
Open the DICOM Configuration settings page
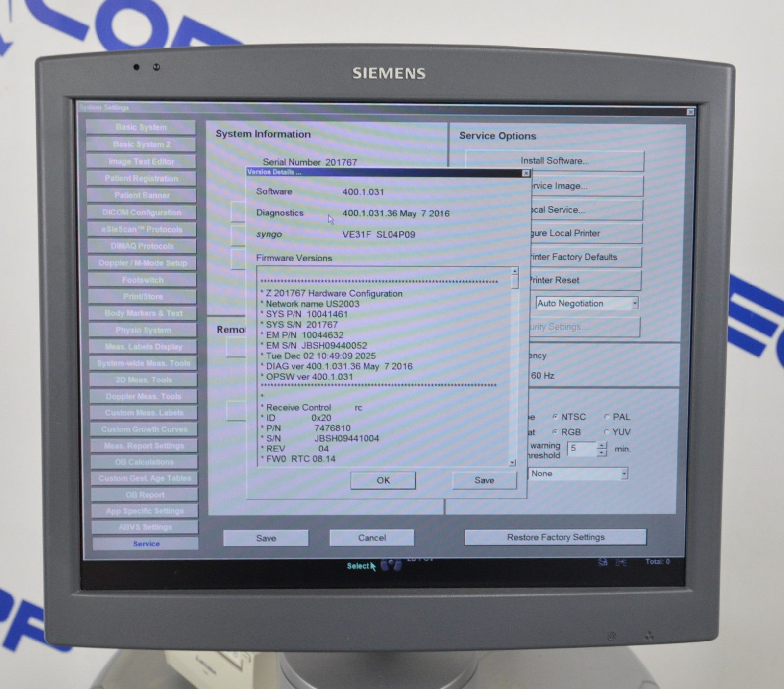click(142, 212)
